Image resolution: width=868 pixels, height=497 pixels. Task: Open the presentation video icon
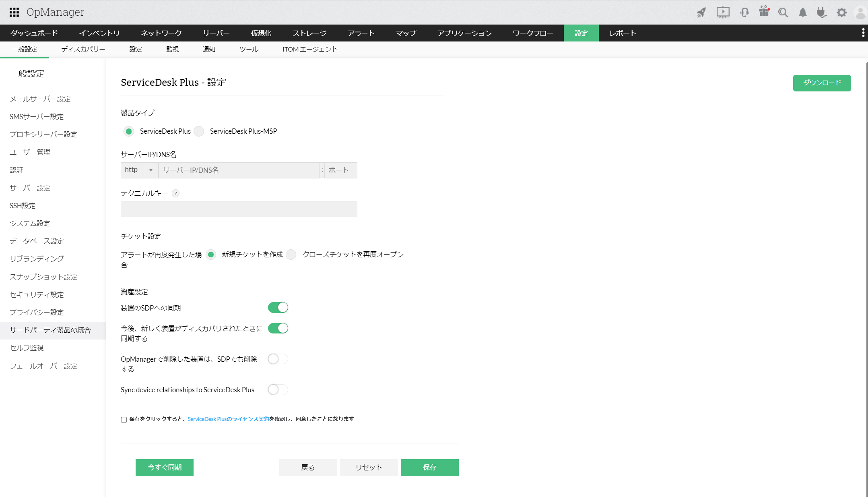click(723, 12)
